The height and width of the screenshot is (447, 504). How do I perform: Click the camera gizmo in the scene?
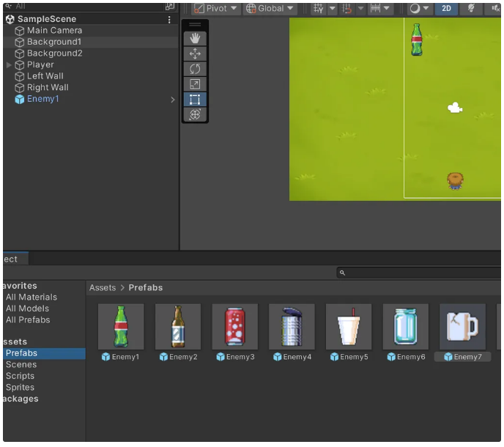pyautogui.click(x=455, y=108)
